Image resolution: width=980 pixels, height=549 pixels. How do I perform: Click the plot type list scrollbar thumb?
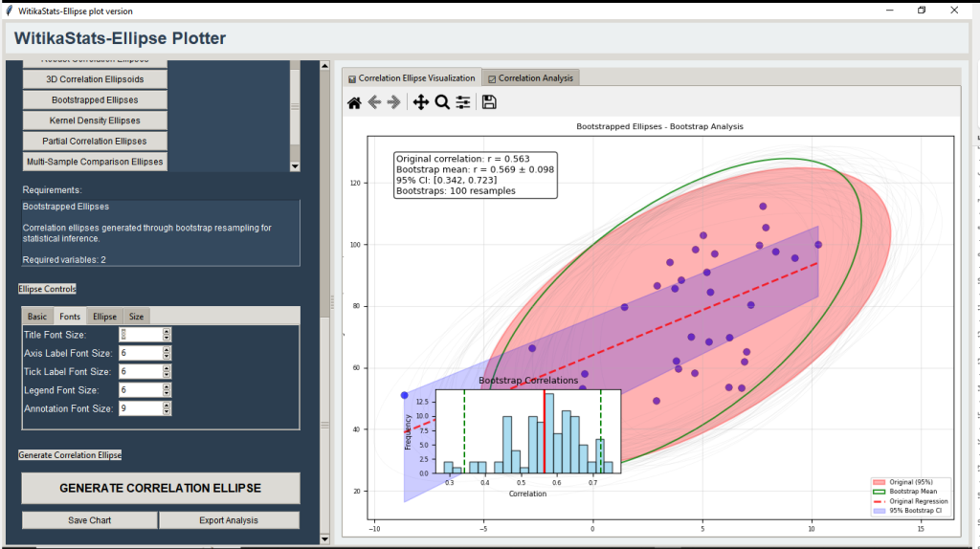295,106
